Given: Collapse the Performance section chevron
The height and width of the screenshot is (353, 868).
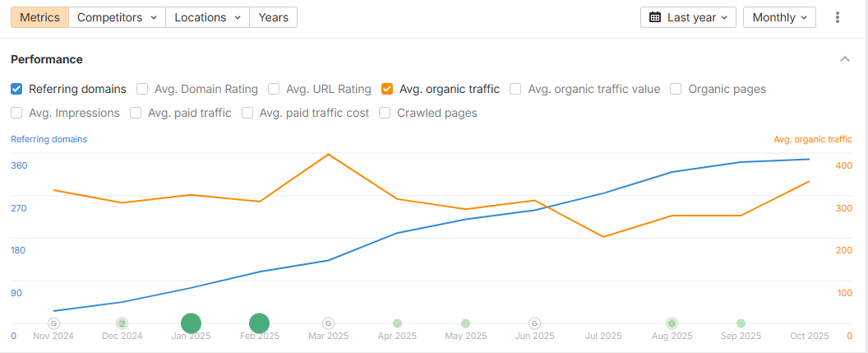Looking at the screenshot, I should [844, 59].
